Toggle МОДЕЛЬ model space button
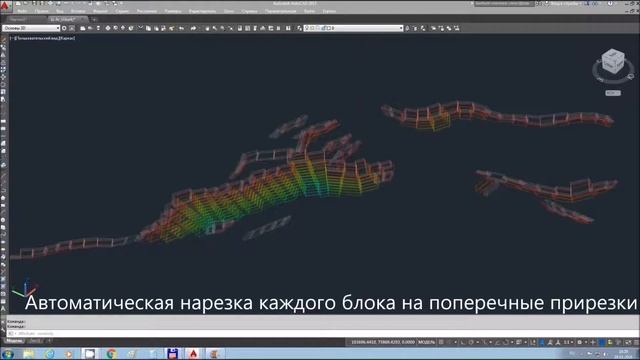Screen dimensions: 640x360 pos(427,342)
